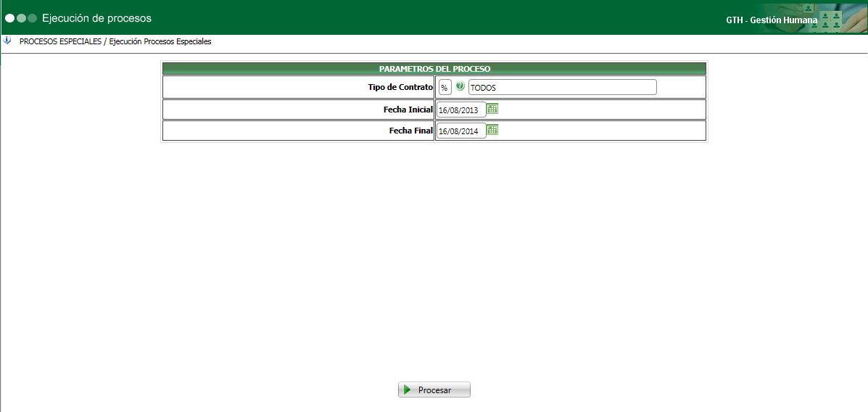Click the Fecha Final label
Viewport: 868px width, 412px height.
[x=411, y=131]
